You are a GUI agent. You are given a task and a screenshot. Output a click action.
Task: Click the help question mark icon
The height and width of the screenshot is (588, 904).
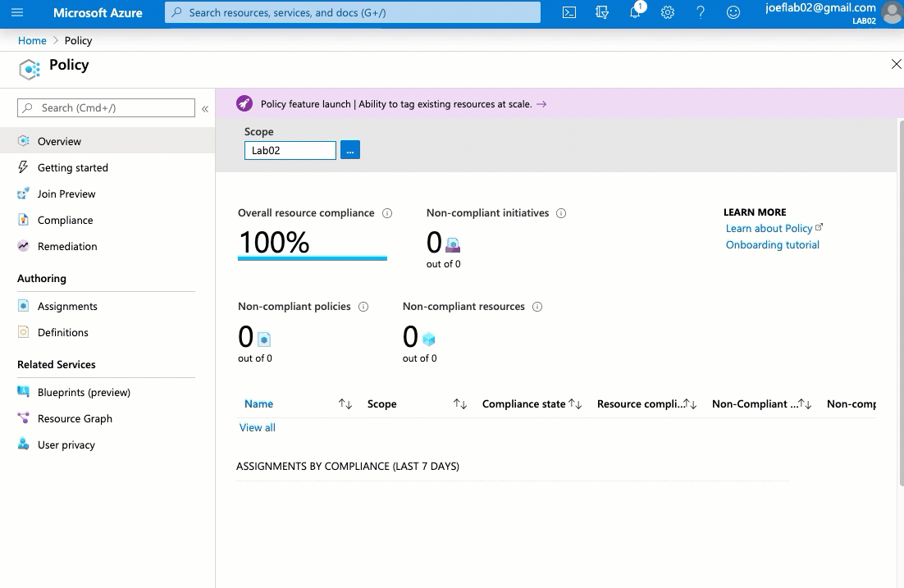pos(701,12)
